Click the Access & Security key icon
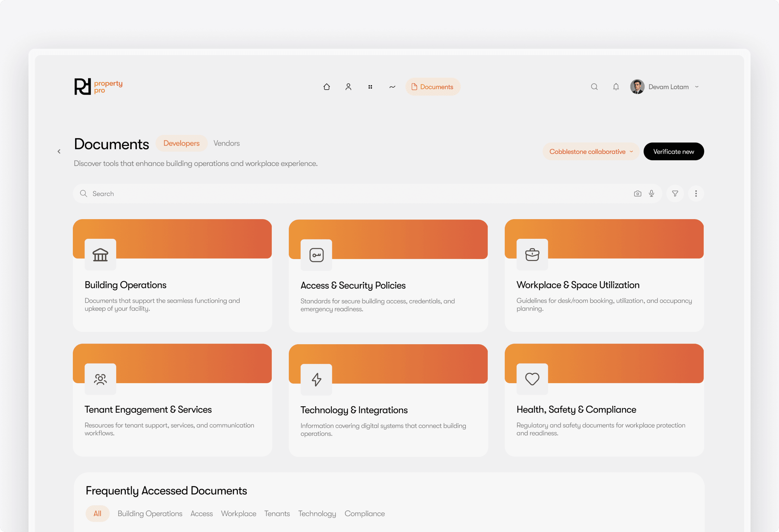Screen dimensions: 779x532 (316, 255)
